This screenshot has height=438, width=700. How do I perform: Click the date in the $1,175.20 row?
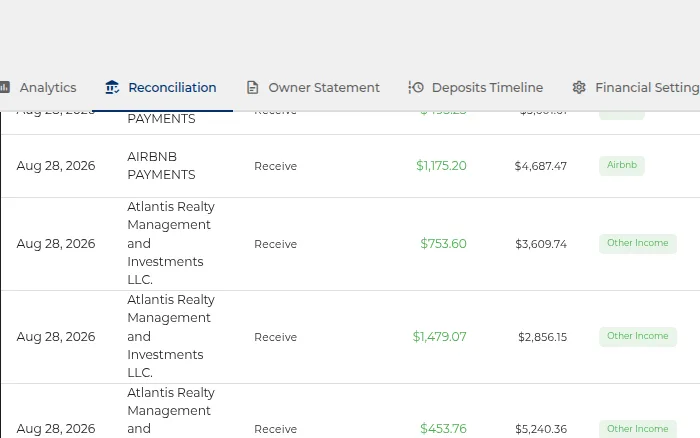56,166
